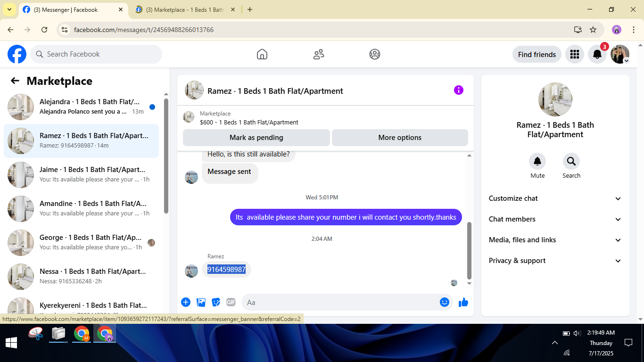Open the emoji picker in message box
Image resolution: width=644 pixels, height=362 pixels.
(444, 302)
